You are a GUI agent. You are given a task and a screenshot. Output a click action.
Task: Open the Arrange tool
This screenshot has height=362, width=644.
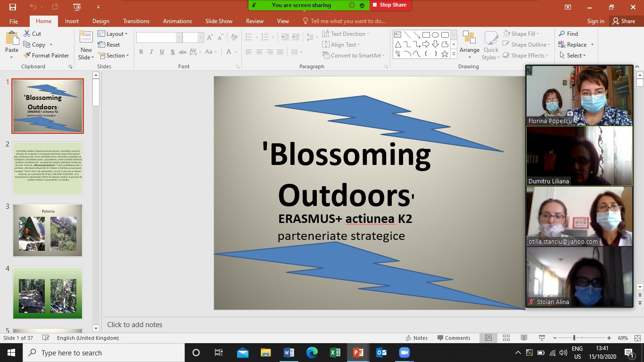click(x=469, y=45)
